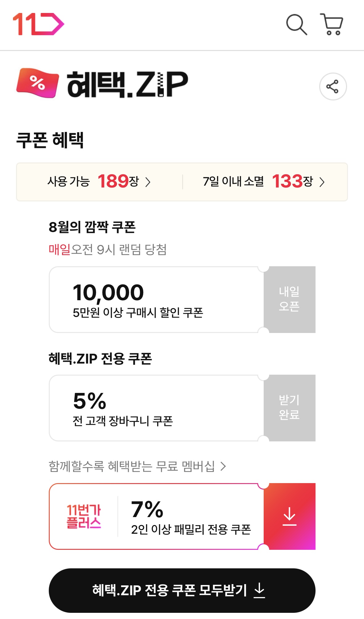Tap the red percent coupon icon
The image size is (364, 619).
click(x=38, y=83)
